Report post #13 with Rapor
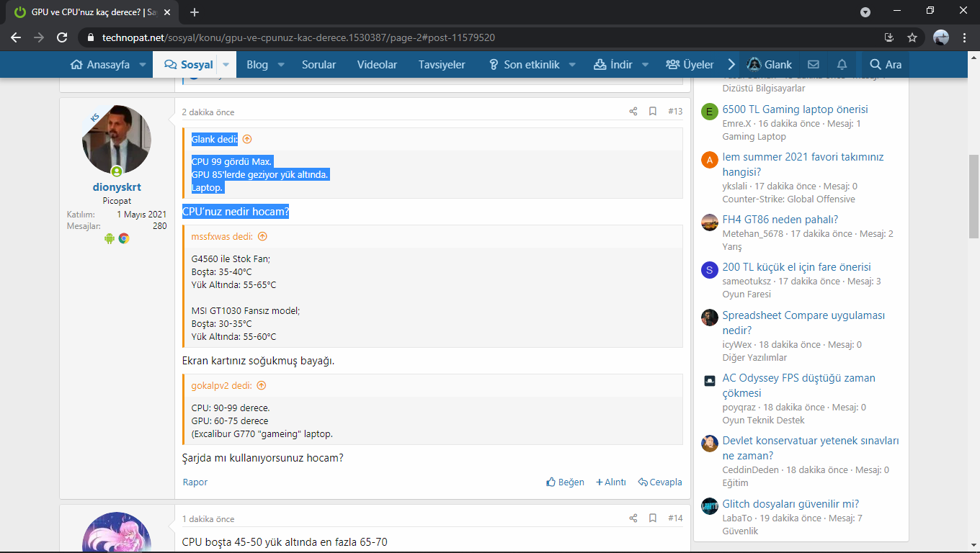This screenshot has height=553, width=980. [195, 482]
